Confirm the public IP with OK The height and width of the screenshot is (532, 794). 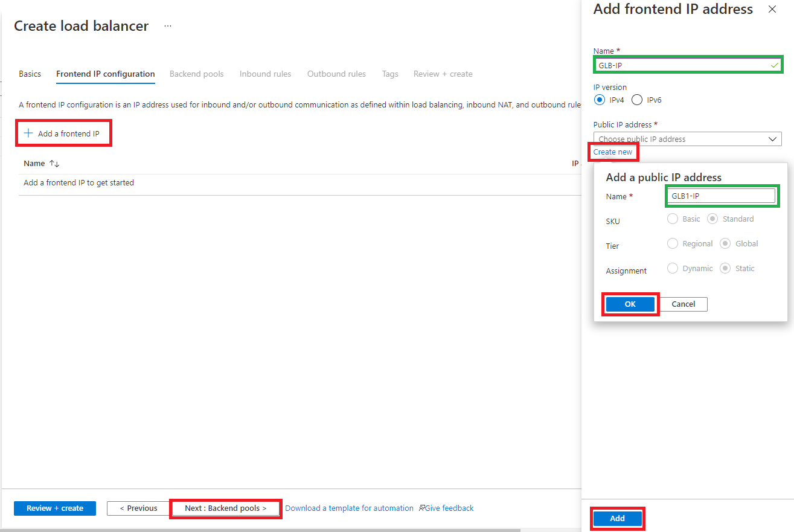point(630,304)
